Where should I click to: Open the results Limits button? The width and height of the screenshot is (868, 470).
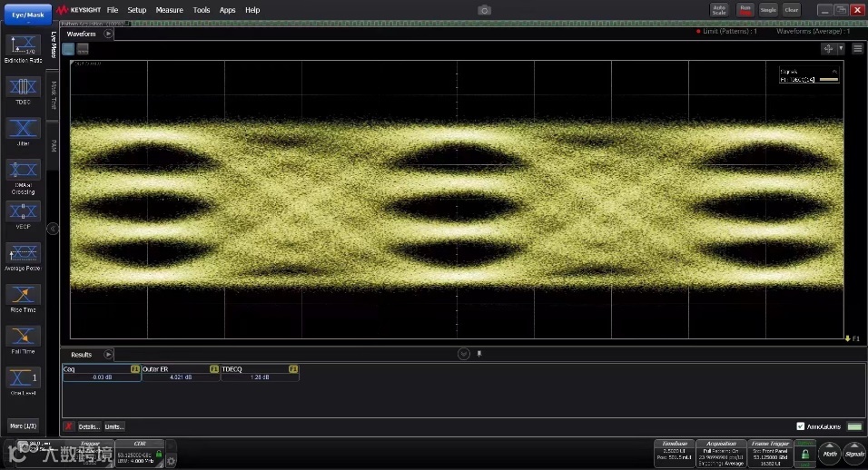114,426
